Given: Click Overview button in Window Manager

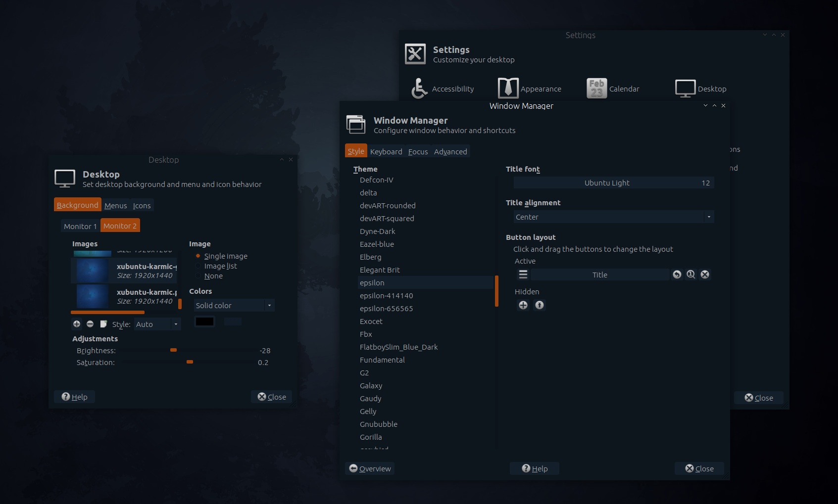Looking at the screenshot, I should (370, 468).
